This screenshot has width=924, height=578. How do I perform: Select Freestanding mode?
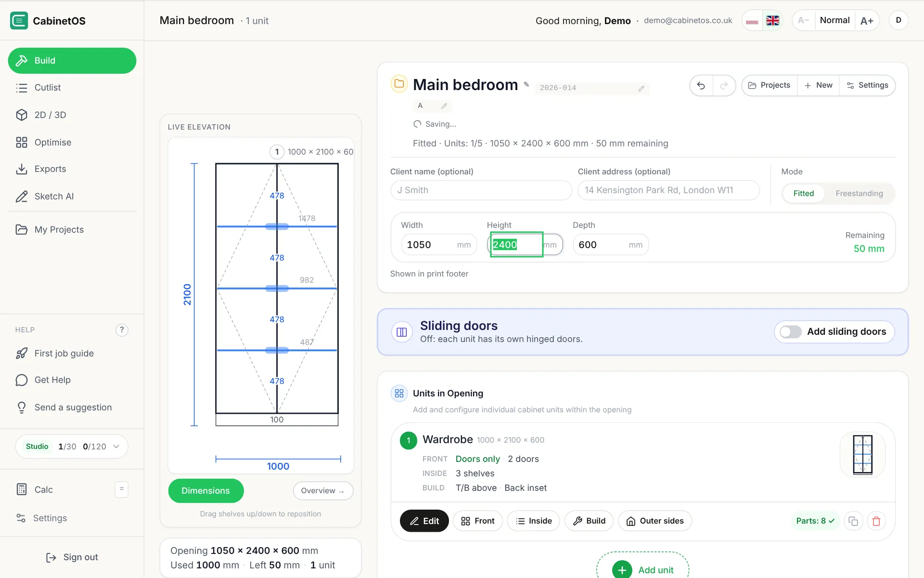[859, 194]
